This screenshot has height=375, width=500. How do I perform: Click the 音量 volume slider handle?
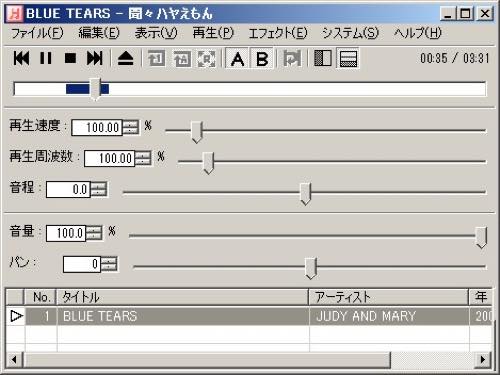click(481, 237)
